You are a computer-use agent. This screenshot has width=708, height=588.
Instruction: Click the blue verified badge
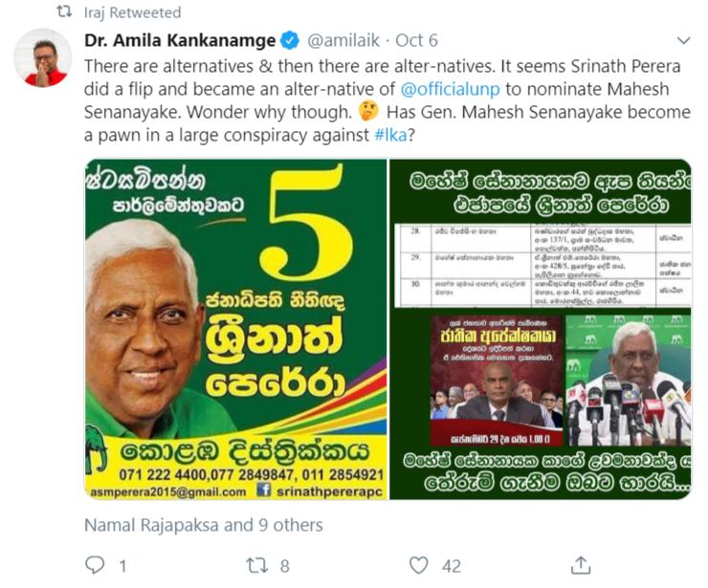[x=290, y=40]
